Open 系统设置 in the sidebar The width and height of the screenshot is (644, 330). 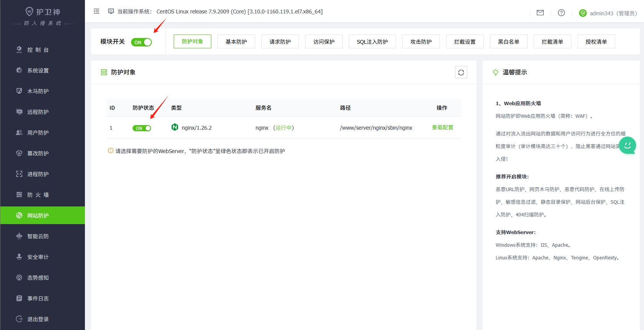(43, 70)
